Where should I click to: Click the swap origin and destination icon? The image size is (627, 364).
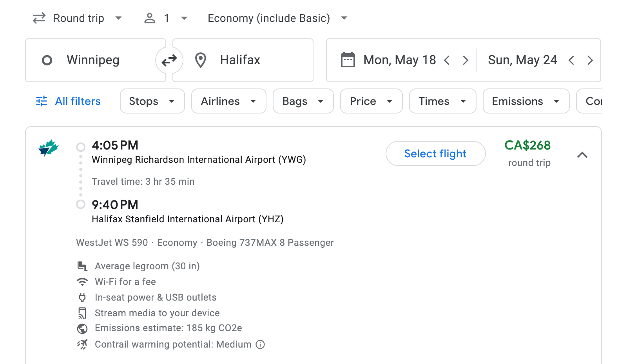coord(169,60)
